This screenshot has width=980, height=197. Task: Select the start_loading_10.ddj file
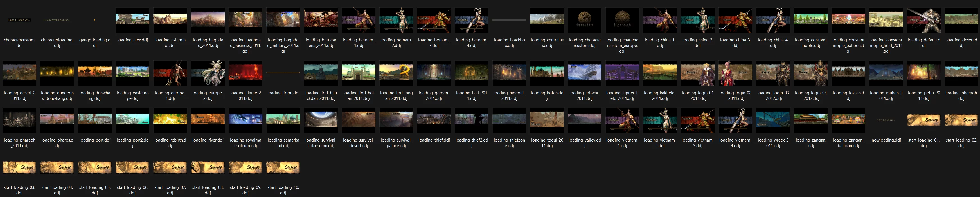(283, 167)
